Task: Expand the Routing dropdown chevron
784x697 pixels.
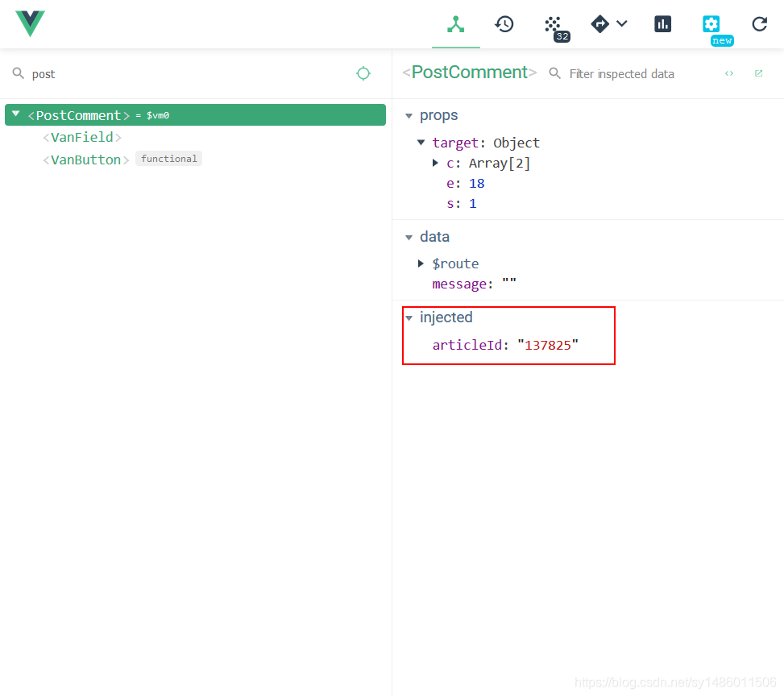Action: coord(621,23)
